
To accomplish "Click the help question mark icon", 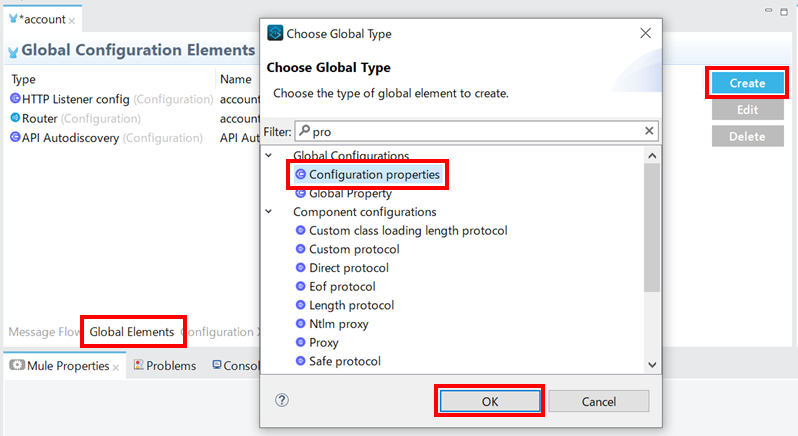I will click(282, 400).
